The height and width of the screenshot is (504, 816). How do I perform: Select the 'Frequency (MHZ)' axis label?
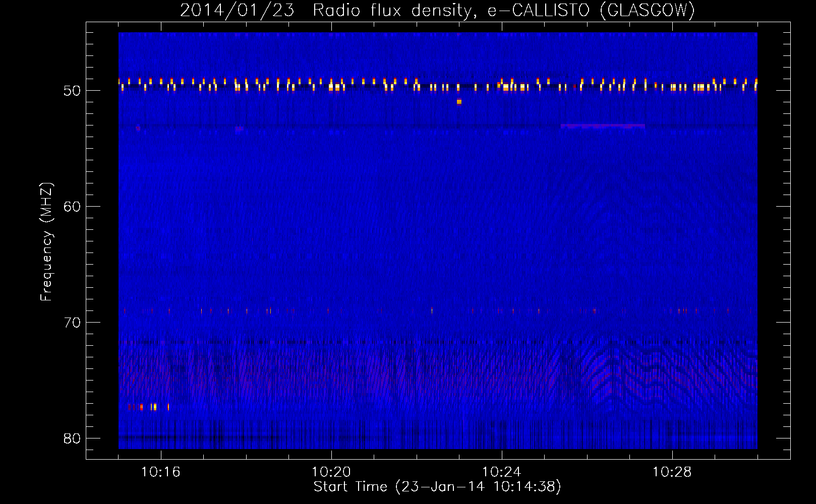pos(46,241)
